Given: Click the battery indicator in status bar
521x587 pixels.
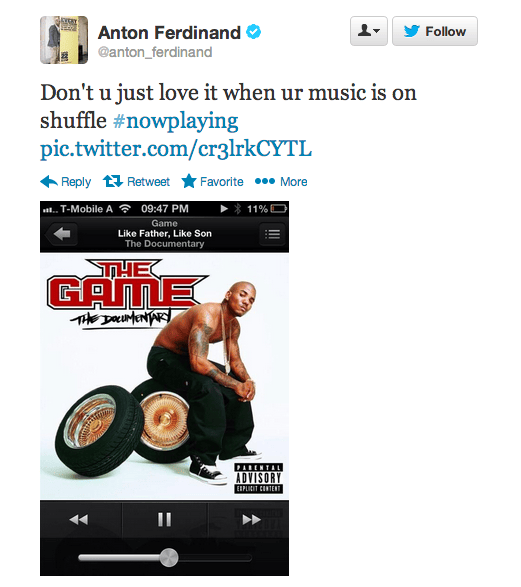Looking at the screenshot, I should coord(279,209).
